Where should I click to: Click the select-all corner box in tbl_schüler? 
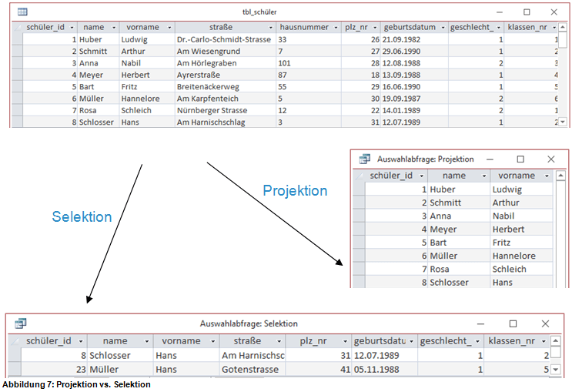[x=18, y=27]
